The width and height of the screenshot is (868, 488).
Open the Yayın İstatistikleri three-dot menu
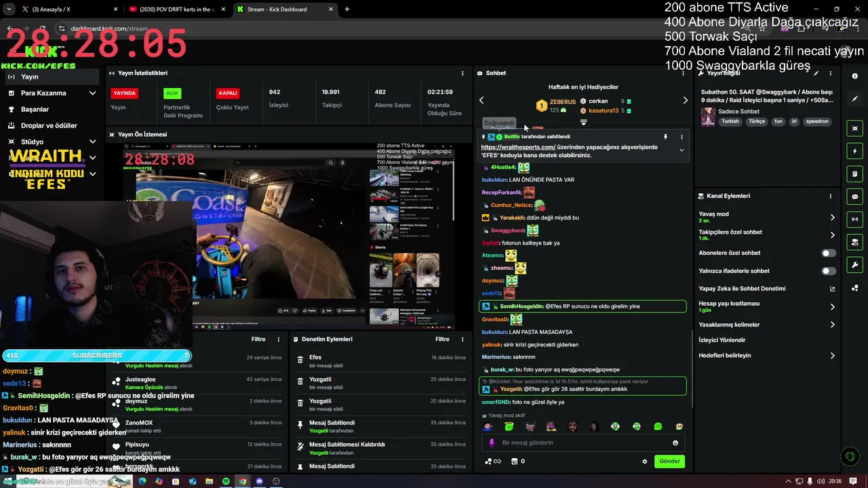click(462, 73)
